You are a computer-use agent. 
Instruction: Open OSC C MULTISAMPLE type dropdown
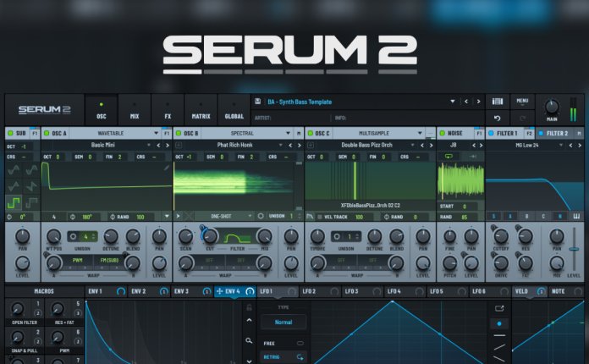(420, 133)
